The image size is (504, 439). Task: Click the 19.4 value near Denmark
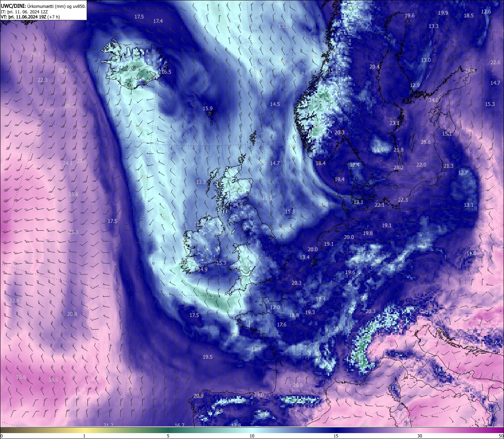pos(339,180)
